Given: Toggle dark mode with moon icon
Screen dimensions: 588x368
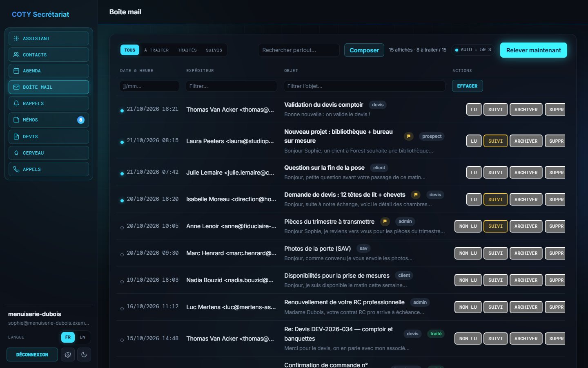Looking at the screenshot, I should pyautogui.click(x=84, y=355).
